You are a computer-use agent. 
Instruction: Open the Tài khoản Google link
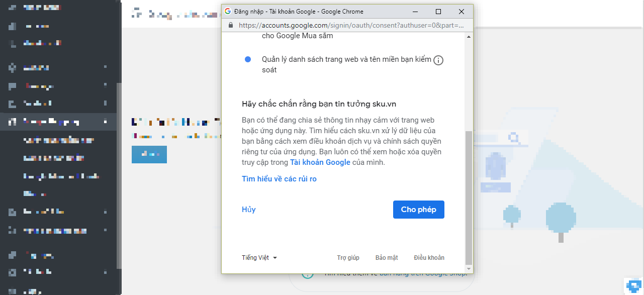[320, 162]
